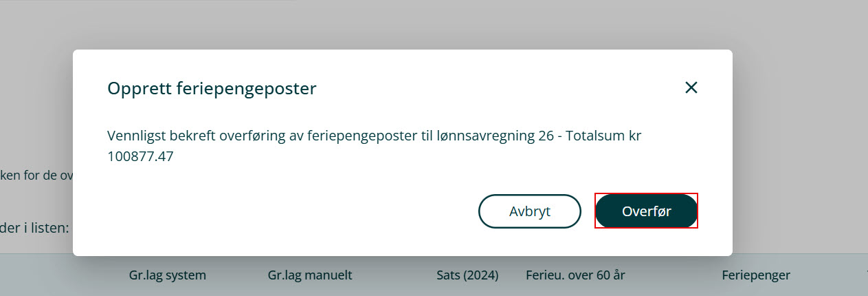Click the Feriepenger column header

pos(756,275)
